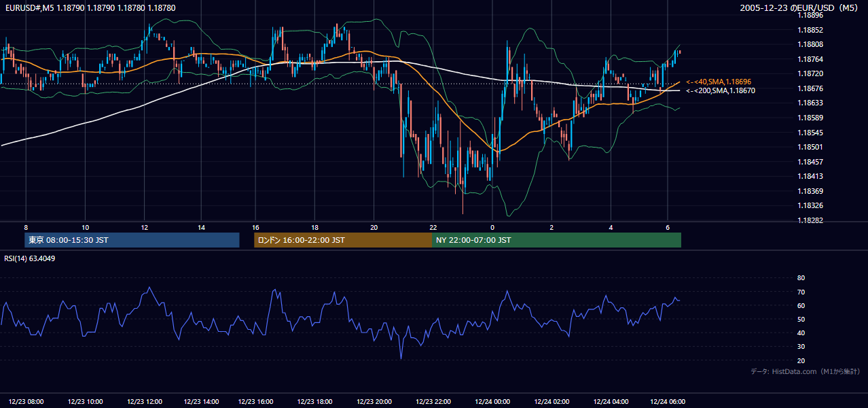Click hour label 22 under price chart
Screen dimensions: 868x408
point(433,227)
